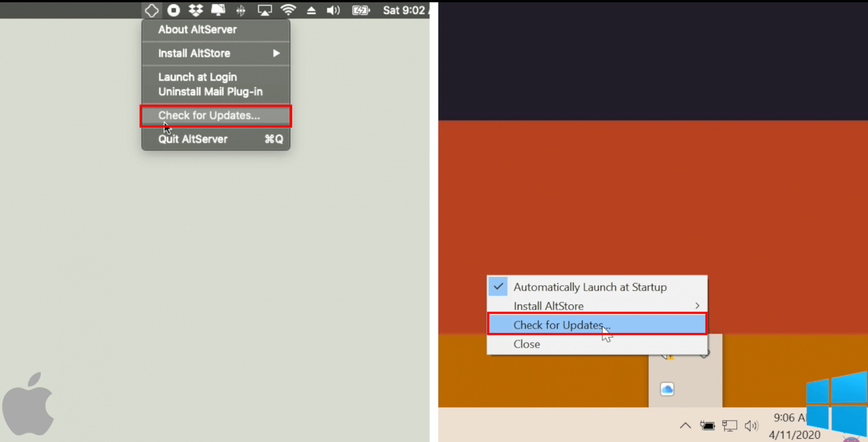This screenshot has height=442, width=868.
Task: Toggle Launch at Login for AltServer
Action: point(198,77)
